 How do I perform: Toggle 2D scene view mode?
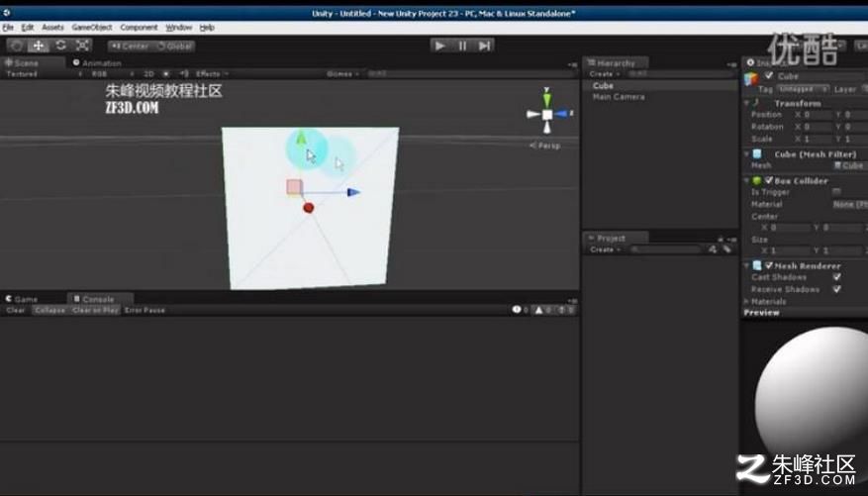148,73
